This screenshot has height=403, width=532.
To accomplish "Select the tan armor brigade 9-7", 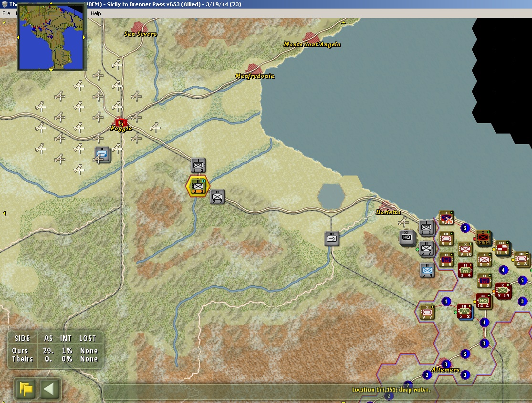I will [x=427, y=312].
